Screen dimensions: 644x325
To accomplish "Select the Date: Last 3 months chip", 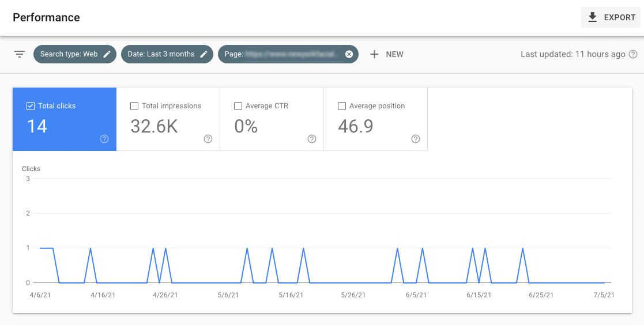I will [167, 54].
